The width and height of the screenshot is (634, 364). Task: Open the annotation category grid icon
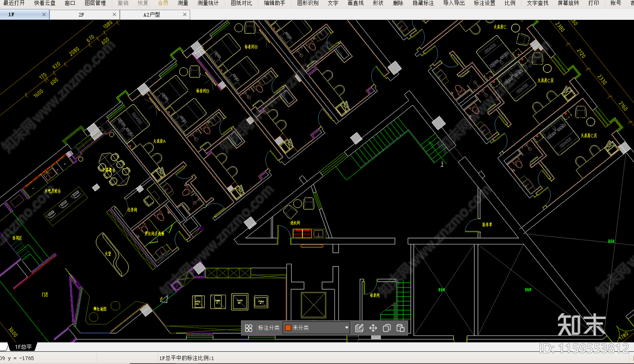(248, 328)
